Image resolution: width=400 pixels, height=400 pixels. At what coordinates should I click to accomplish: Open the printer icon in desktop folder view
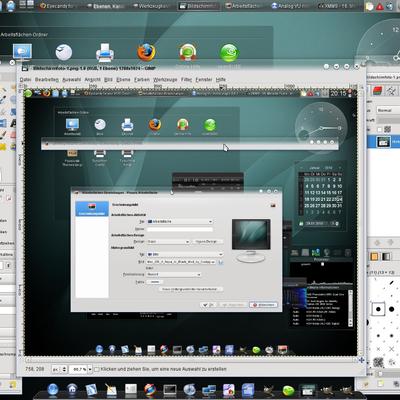point(105,53)
